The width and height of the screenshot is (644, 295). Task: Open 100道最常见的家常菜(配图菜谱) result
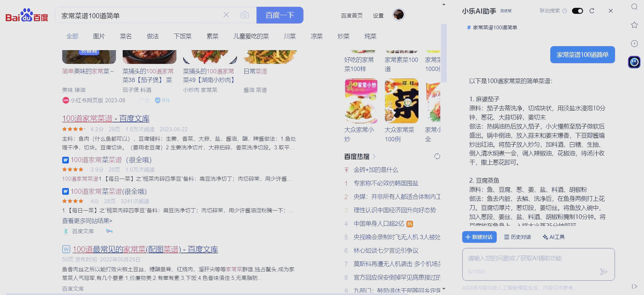click(x=145, y=249)
